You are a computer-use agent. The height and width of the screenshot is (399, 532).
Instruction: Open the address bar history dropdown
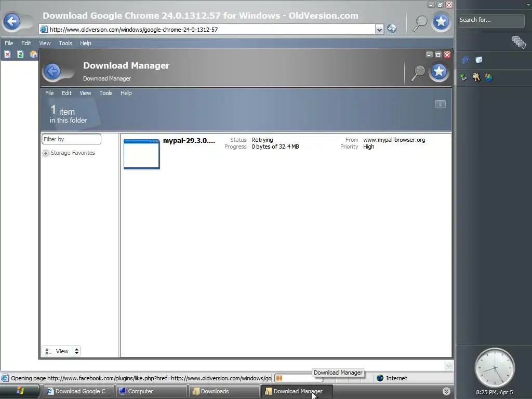coord(379,30)
